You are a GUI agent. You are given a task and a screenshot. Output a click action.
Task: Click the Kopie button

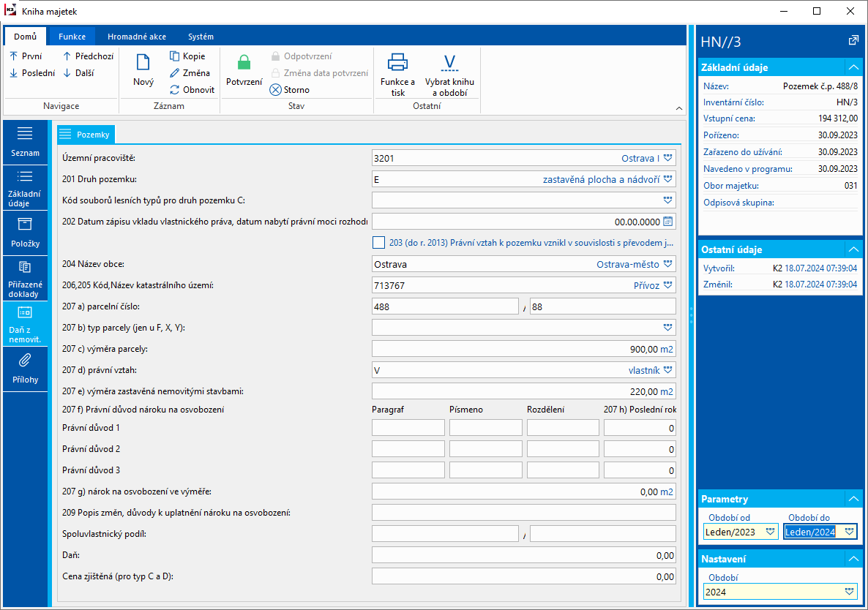point(187,56)
